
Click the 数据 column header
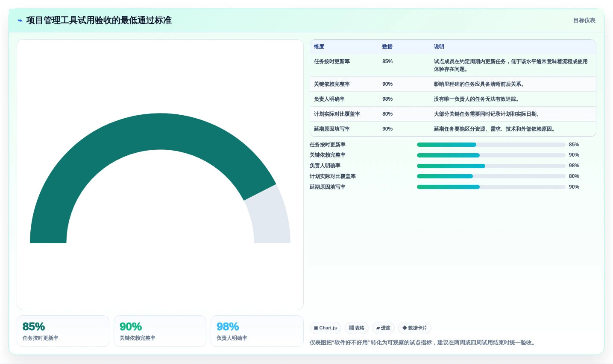tap(387, 47)
